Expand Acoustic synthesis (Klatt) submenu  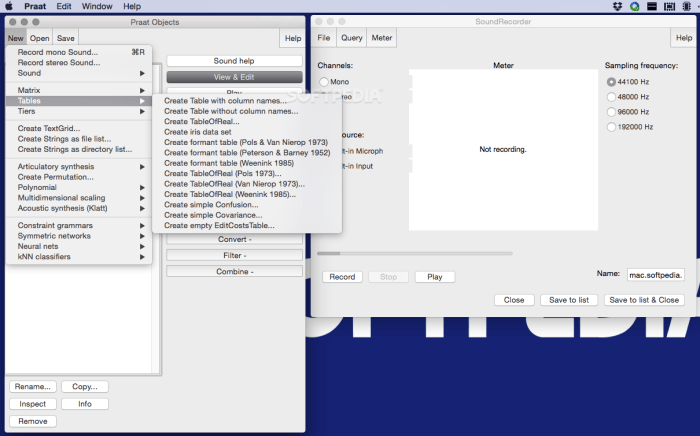tap(79, 208)
